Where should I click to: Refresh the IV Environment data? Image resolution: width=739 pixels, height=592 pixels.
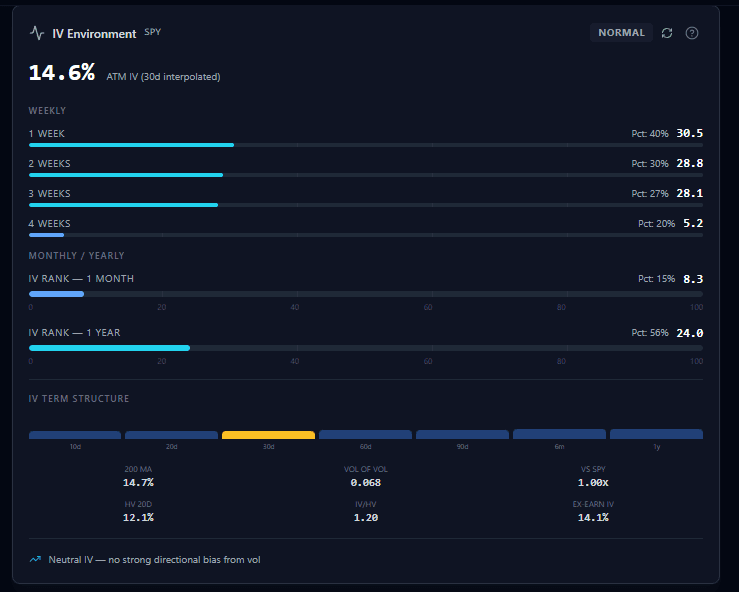click(667, 33)
